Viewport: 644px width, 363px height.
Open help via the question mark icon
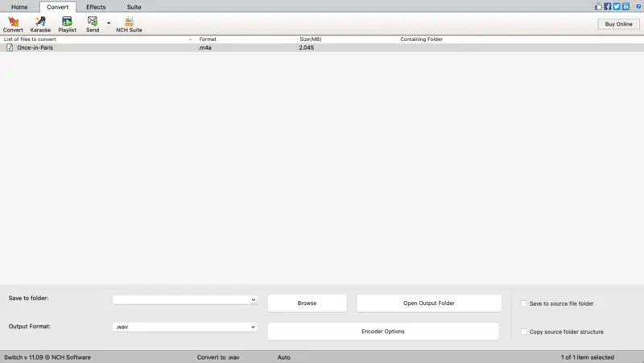point(638,6)
